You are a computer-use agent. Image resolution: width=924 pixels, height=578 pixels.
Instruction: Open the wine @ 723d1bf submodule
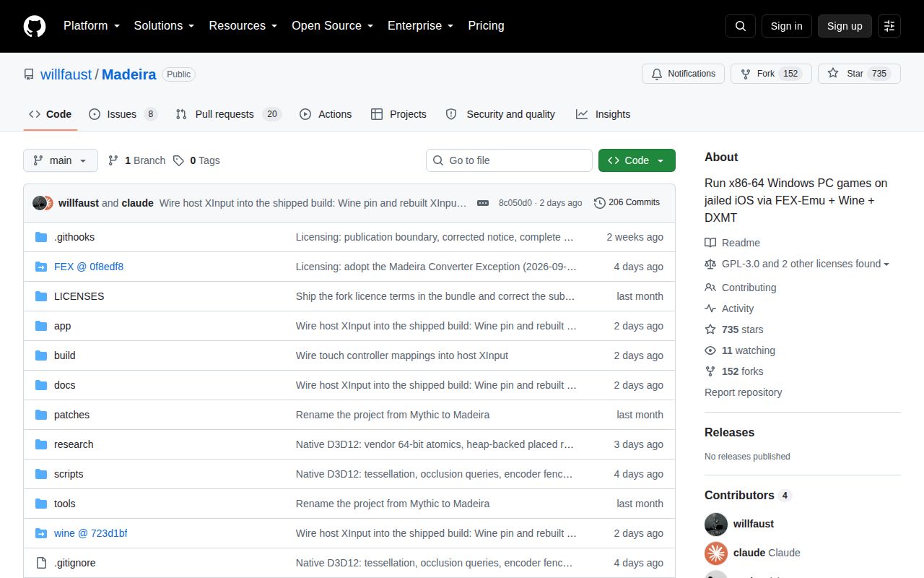(91, 533)
